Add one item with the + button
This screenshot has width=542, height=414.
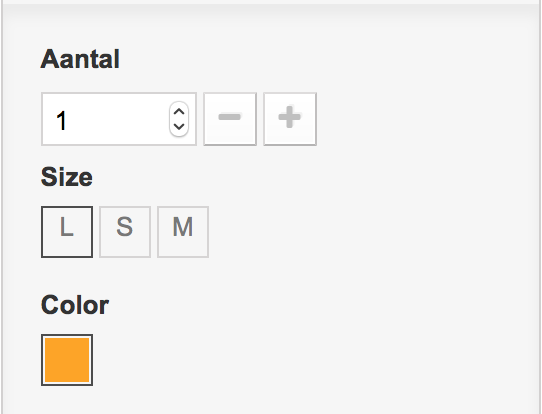point(290,119)
